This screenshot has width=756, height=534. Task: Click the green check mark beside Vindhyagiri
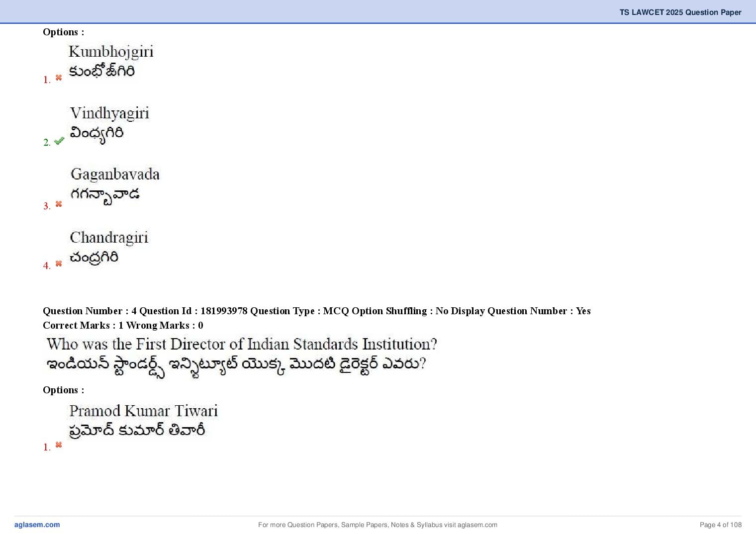[59, 141]
